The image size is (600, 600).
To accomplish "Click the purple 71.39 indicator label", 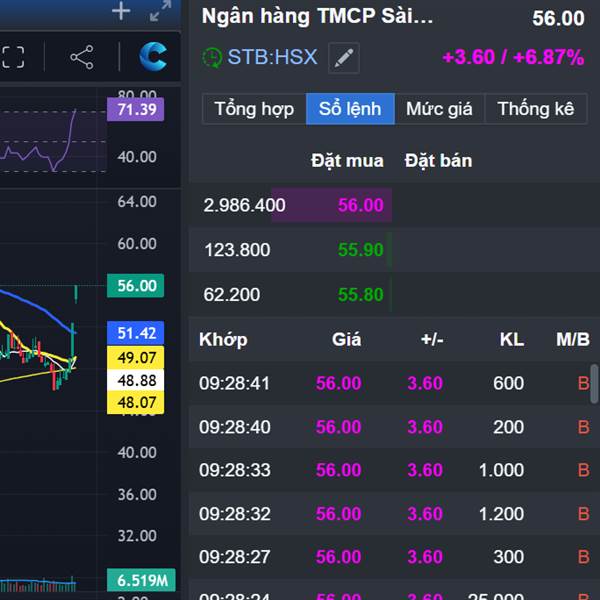I will click(x=136, y=109).
